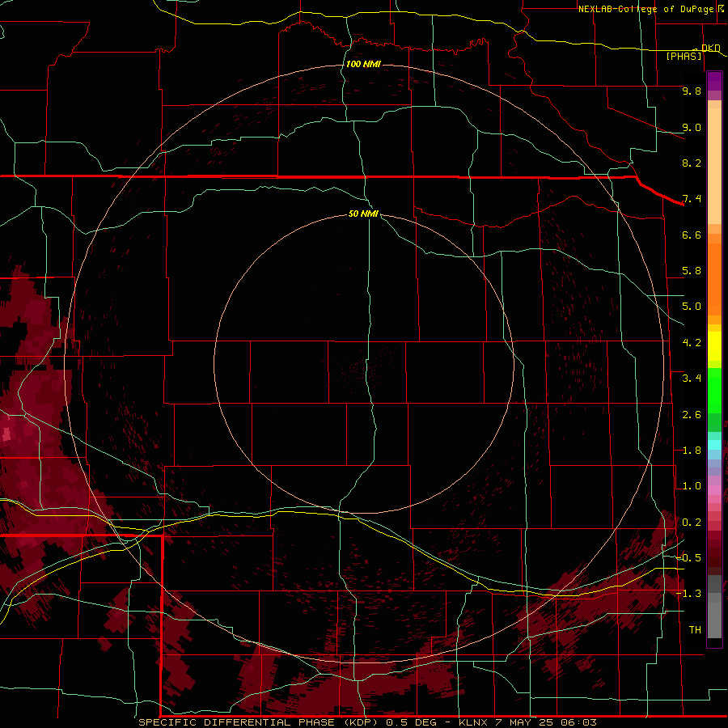Click the 5.0 scale value
The width and height of the screenshot is (728, 728).
[x=692, y=307]
